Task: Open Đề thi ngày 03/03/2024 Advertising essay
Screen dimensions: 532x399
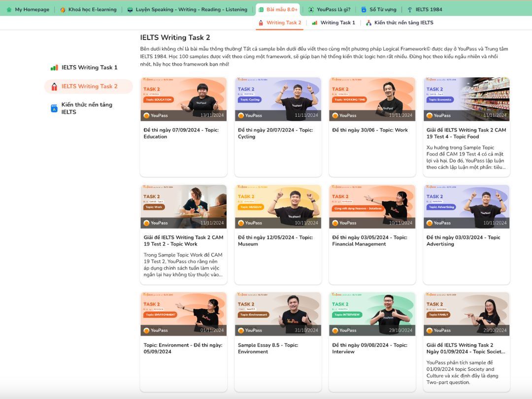Action: (463, 241)
